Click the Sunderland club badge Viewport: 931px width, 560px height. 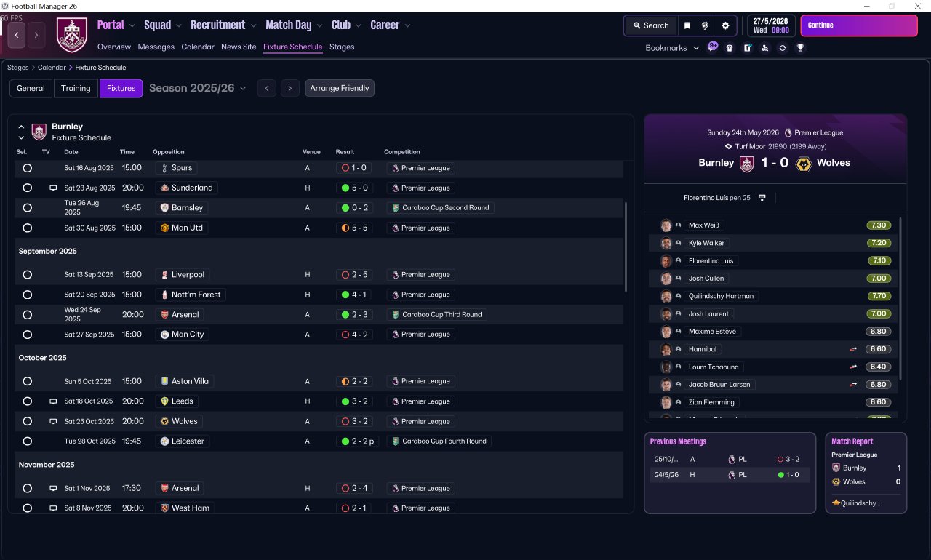(164, 188)
